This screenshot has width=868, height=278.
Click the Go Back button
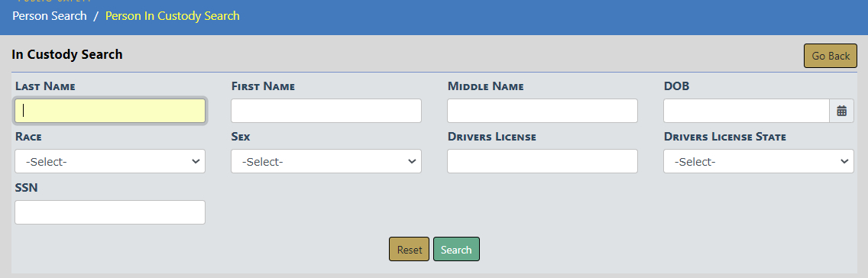pos(831,56)
